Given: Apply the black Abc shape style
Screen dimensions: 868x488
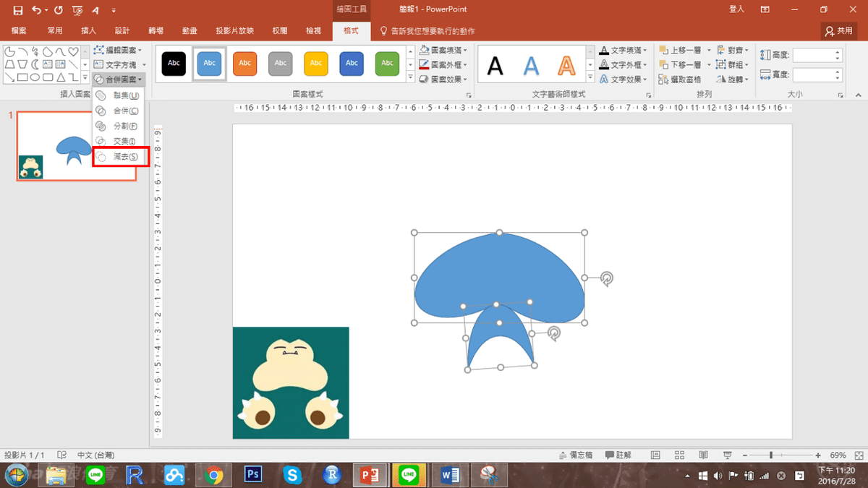Looking at the screenshot, I should (174, 64).
